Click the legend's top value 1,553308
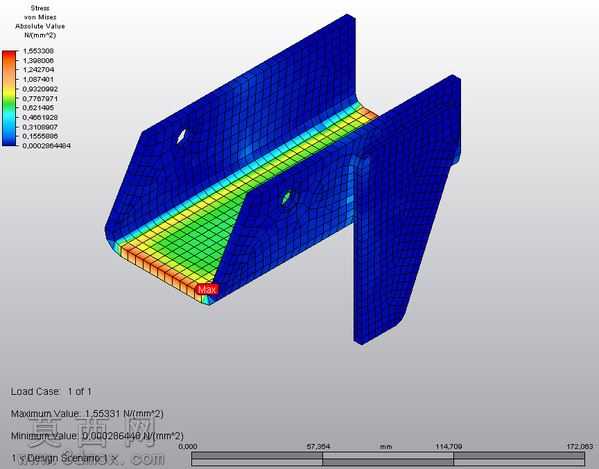 point(38,51)
